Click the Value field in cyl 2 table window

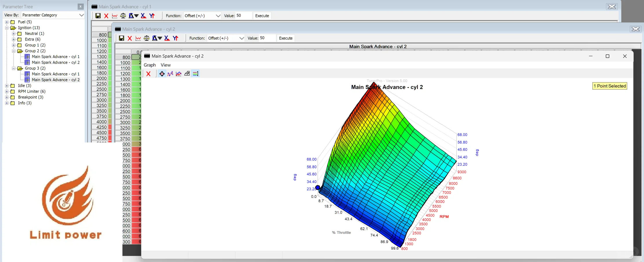coord(267,38)
